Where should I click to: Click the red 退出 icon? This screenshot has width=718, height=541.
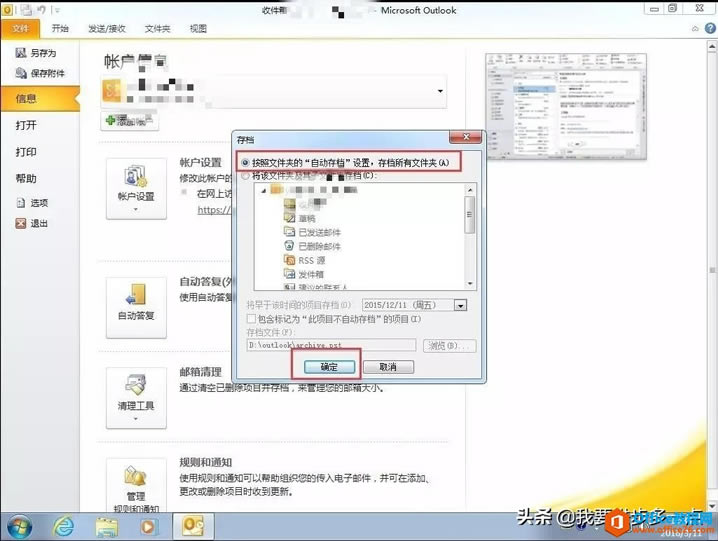point(21,223)
